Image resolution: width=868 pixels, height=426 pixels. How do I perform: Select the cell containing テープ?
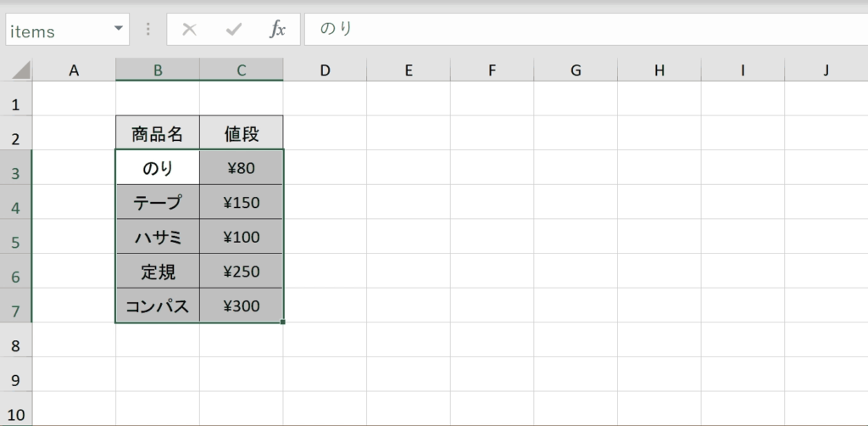coord(158,202)
